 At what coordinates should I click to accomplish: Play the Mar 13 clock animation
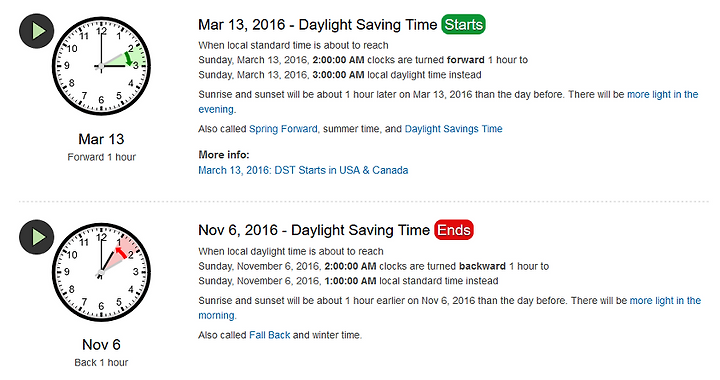37,31
